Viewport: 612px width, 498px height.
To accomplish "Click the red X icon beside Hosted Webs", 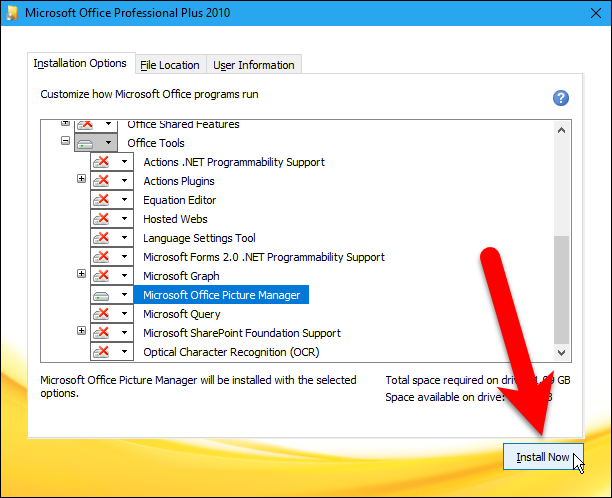I will [x=101, y=219].
